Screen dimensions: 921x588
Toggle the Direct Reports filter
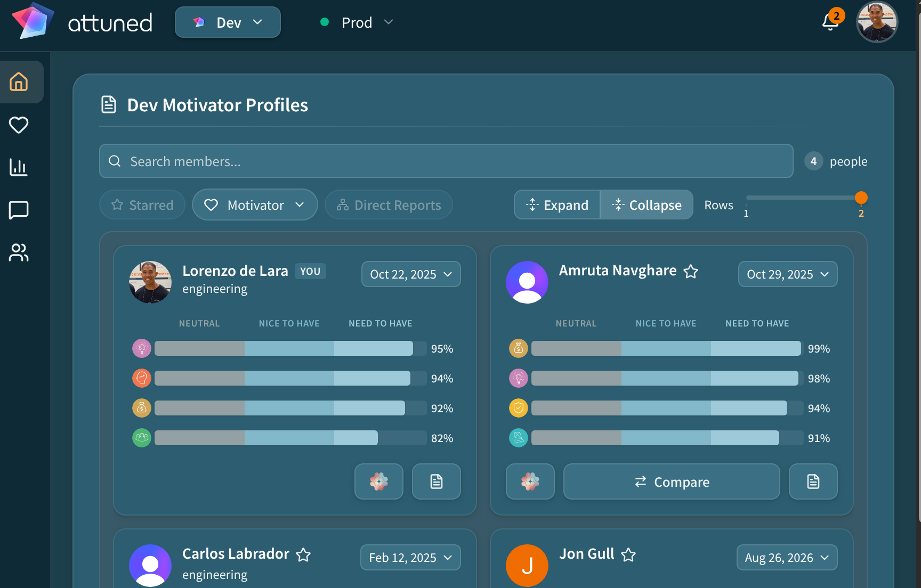click(389, 205)
